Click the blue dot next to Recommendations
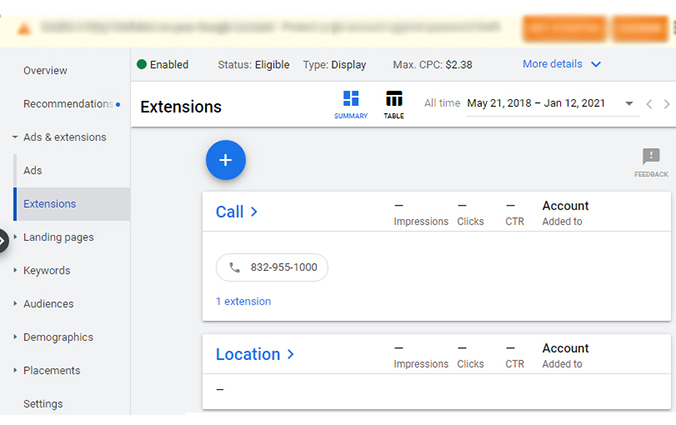This screenshot has width=676, height=425. [x=118, y=104]
